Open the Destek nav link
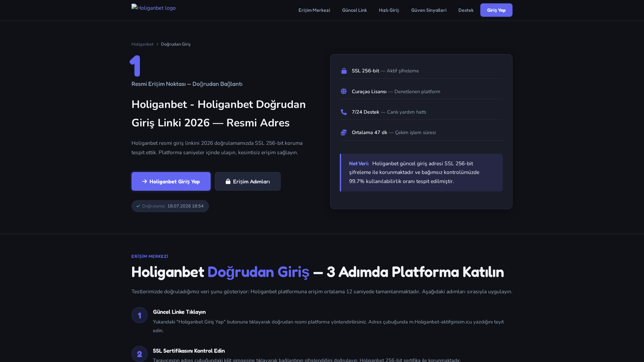644x362 pixels. [466, 10]
